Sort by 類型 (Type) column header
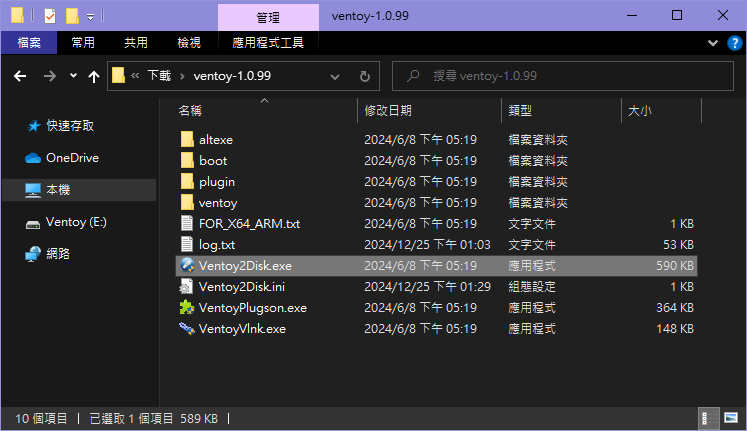The image size is (747, 431). (x=520, y=111)
